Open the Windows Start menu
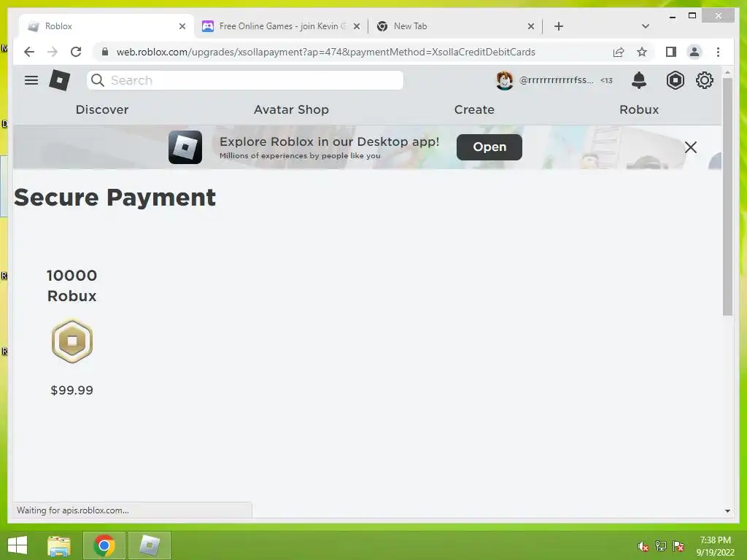747x560 pixels. pyautogui.click(x=18, y=545)
